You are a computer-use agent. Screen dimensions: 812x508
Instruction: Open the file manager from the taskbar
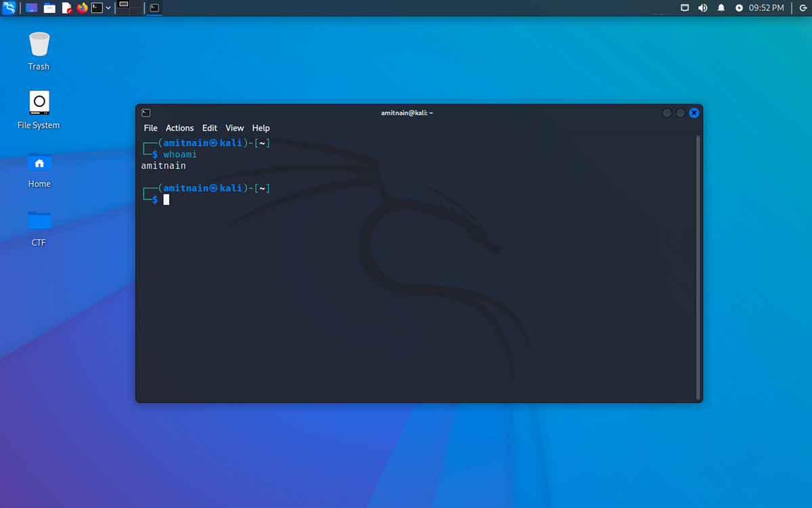pyautogui.click(x=49, y=7)
